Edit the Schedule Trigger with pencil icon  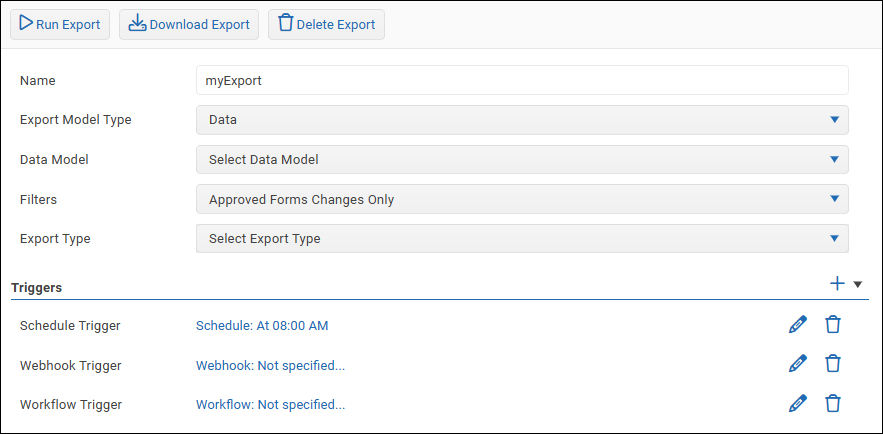(x=797, y=325)
